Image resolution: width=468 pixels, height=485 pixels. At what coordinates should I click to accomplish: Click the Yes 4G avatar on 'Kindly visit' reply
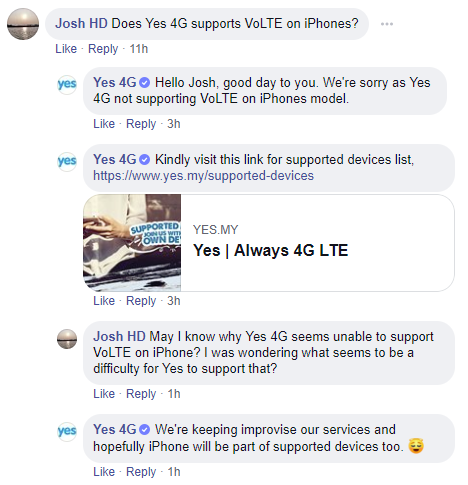click(x=67, y=162)
